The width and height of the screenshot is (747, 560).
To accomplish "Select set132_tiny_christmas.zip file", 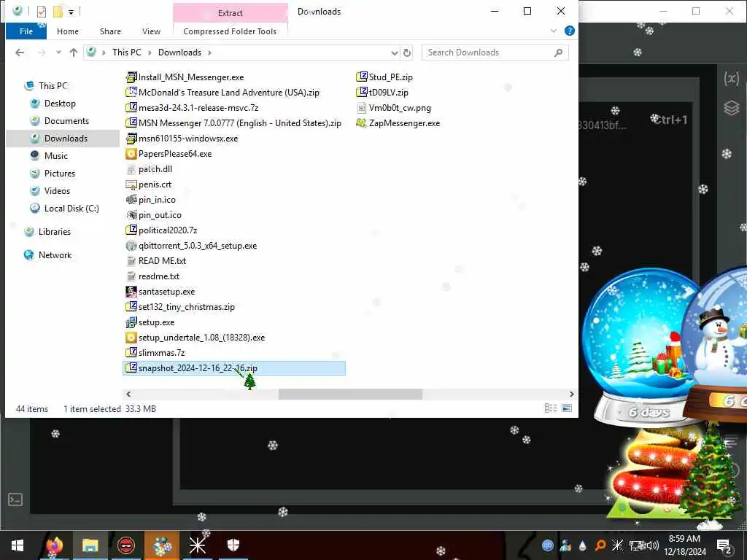I will pyautogui.click(x=181, y=307).
